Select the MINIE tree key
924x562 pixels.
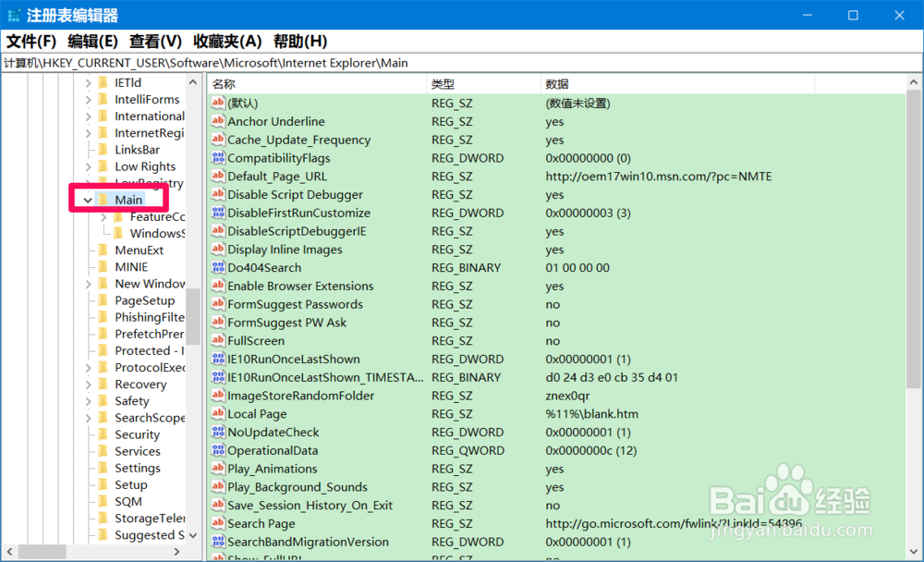click(131, 267)
